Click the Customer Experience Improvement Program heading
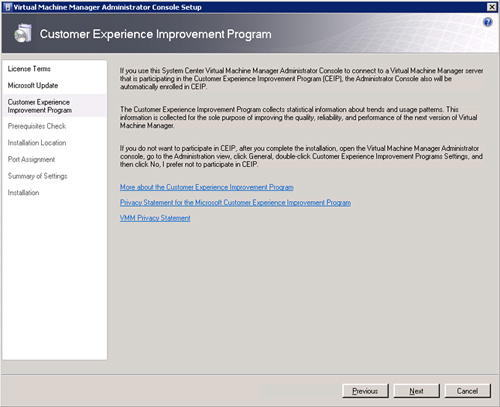This screenshot has height=407, width=500. [156, 34]
